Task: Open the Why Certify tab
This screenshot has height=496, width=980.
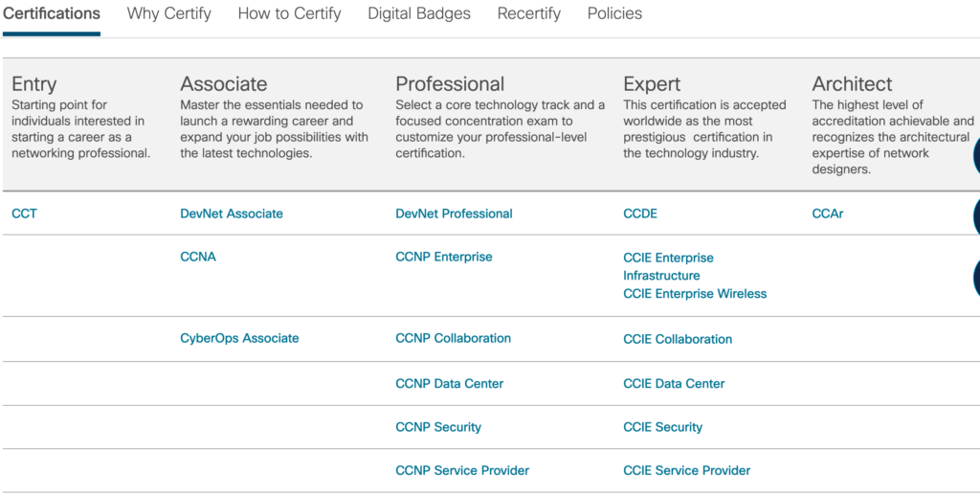Action: (x=168, y=14)
